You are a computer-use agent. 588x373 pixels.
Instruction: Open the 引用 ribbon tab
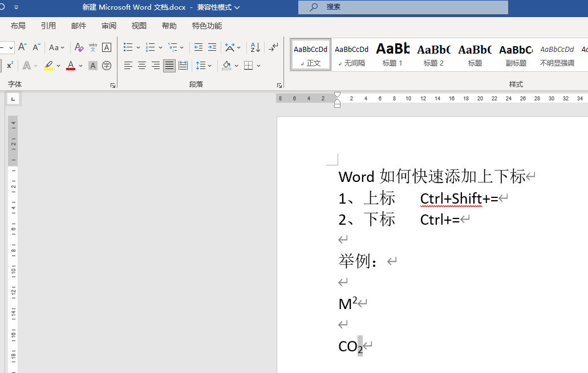point(48,26)
